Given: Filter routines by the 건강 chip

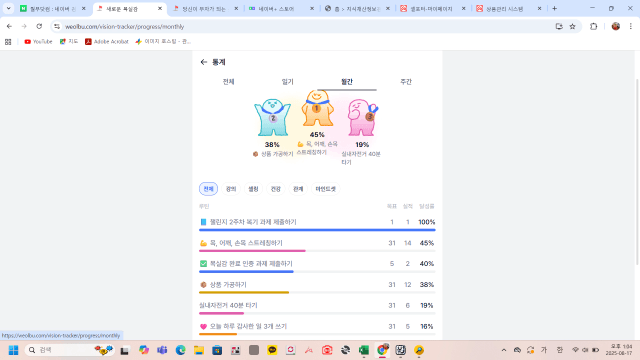Looking at the screenshot, I should pyautogui.click(x=276, y=189).
